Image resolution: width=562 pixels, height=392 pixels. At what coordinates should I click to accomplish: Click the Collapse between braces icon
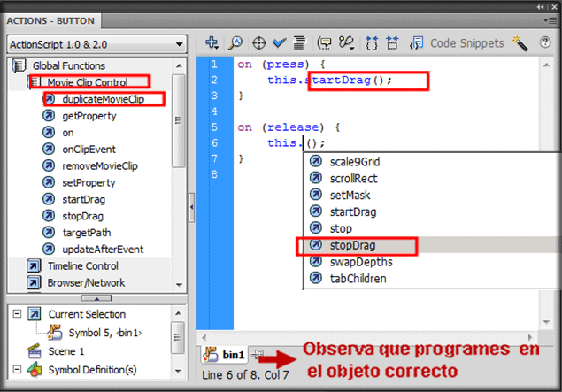(x=371, y=42)
